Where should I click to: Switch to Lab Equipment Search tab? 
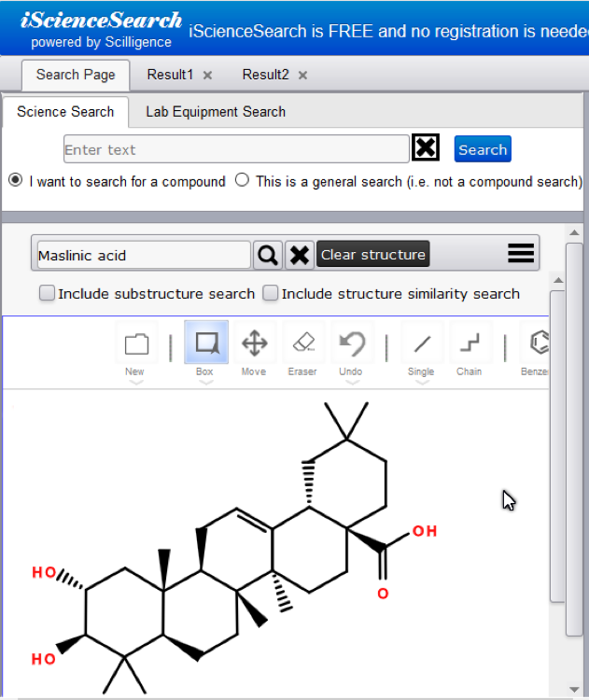pyautogui.click(x=216, y=112)
